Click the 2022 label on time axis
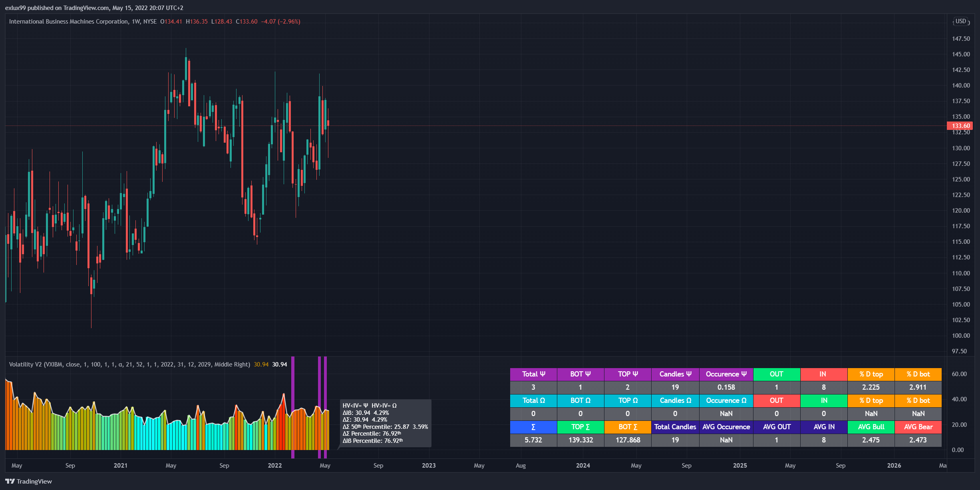This screenshot has height=490, width=980. pyautogui.click(x=275, y=466)
